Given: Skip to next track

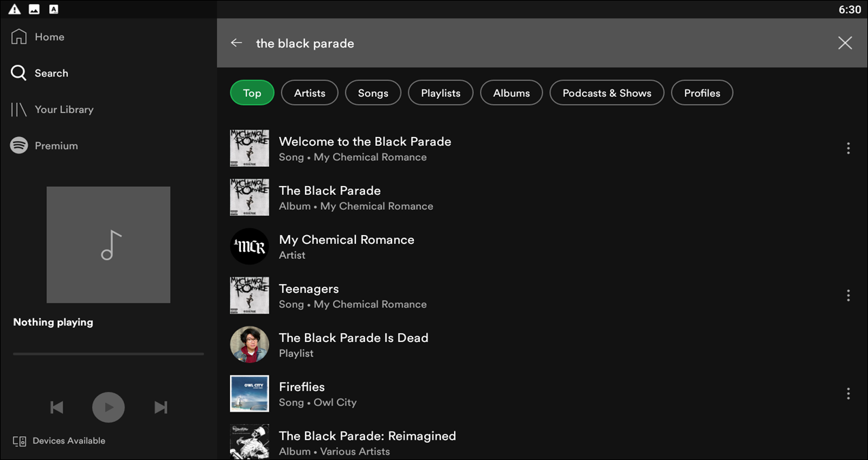Looking at the screenshot, I should [161, 408].
